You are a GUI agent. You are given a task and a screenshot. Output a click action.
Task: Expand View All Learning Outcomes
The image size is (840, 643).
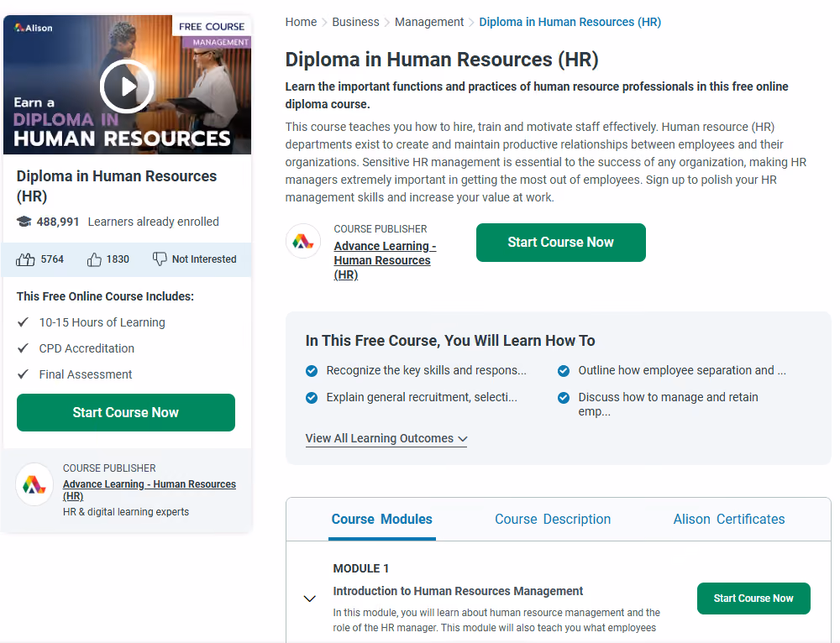[386, 438]
